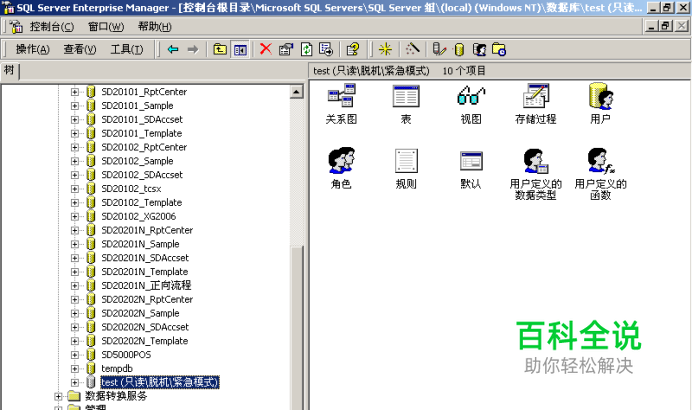The image size is (692, 410).
Task: Open the 用户 (Users) icon
Action: tap(601, 96)
